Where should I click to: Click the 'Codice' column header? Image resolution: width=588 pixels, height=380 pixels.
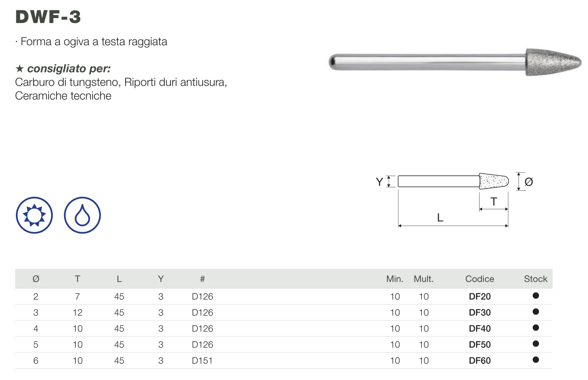click(x=480, y=279)
